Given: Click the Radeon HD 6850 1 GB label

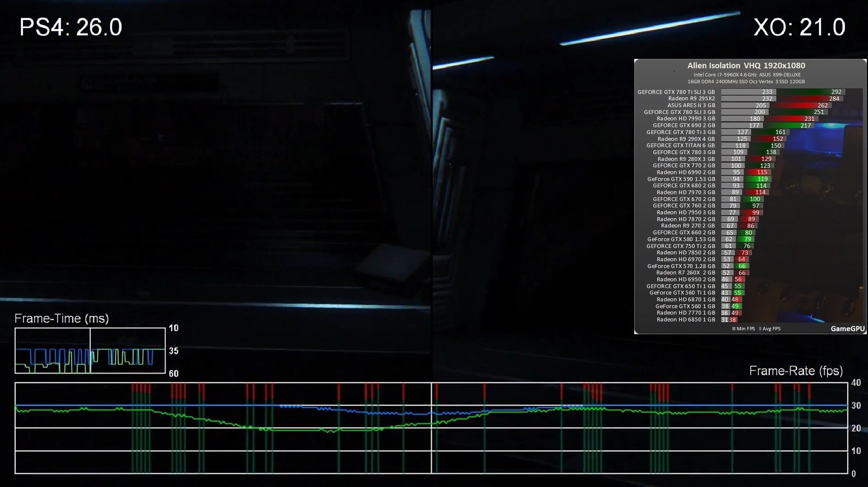Looking at the screenshot, I should point(686,320).
